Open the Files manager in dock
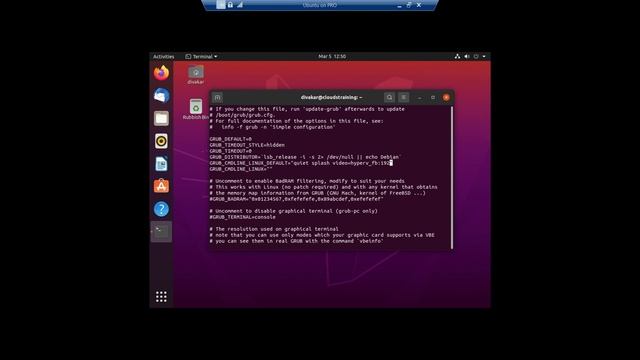 pos(161,118)
